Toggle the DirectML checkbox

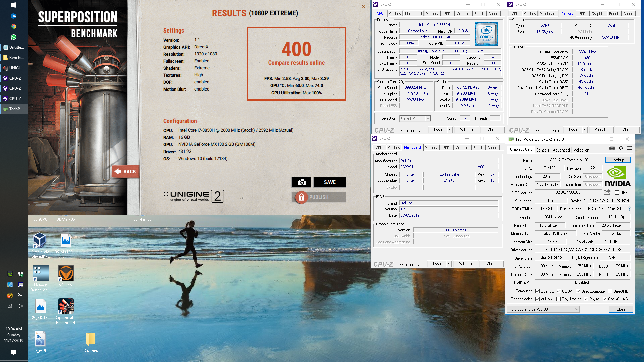610,291
